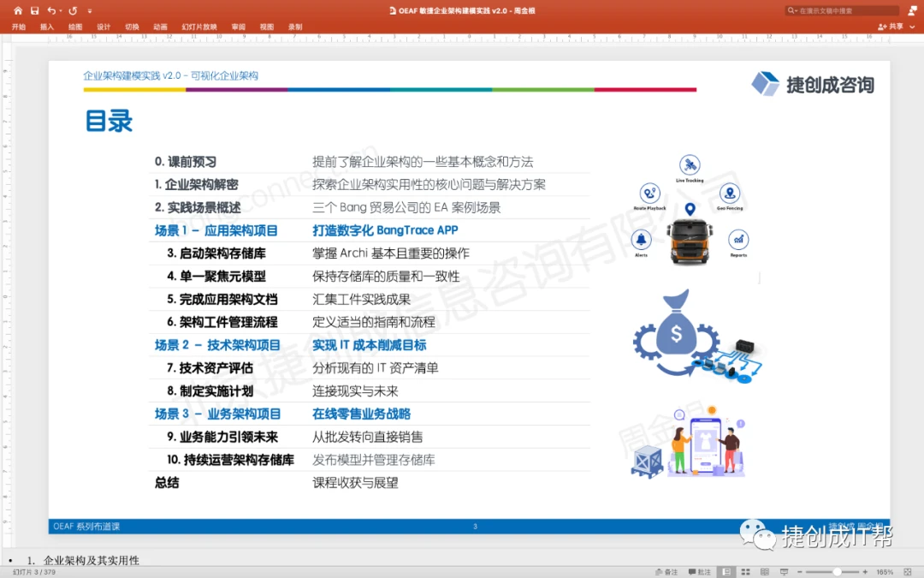Toggle the 备注 notes pane
The height and width of the screenshot is (578, 924).
point(666,572)
